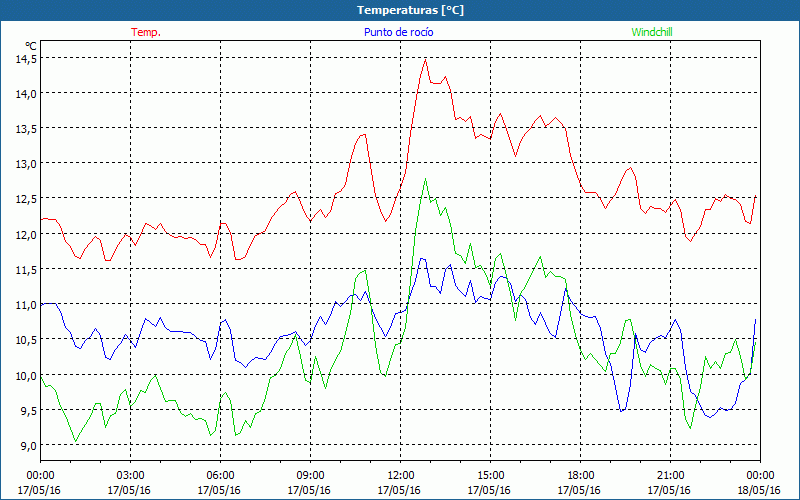Click the 10,0 y-axis value
Viewport: 800px width, 500px height.
point(27,376)
